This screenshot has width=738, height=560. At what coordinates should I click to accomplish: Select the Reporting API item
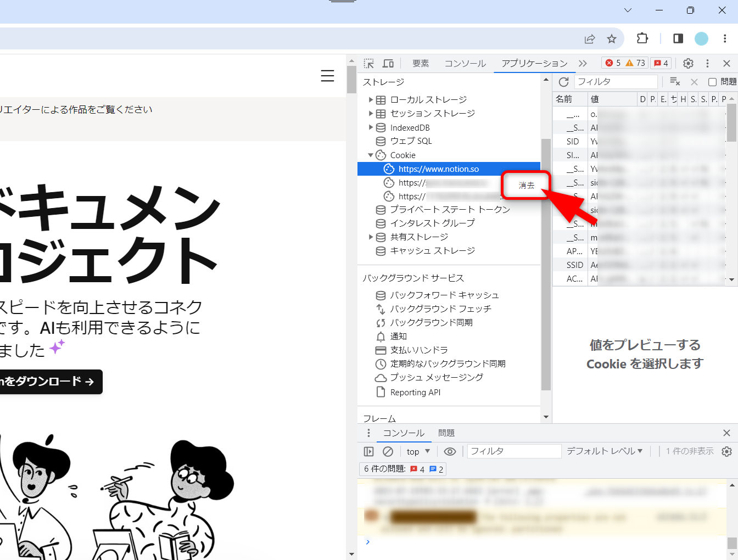pos(415,393)
